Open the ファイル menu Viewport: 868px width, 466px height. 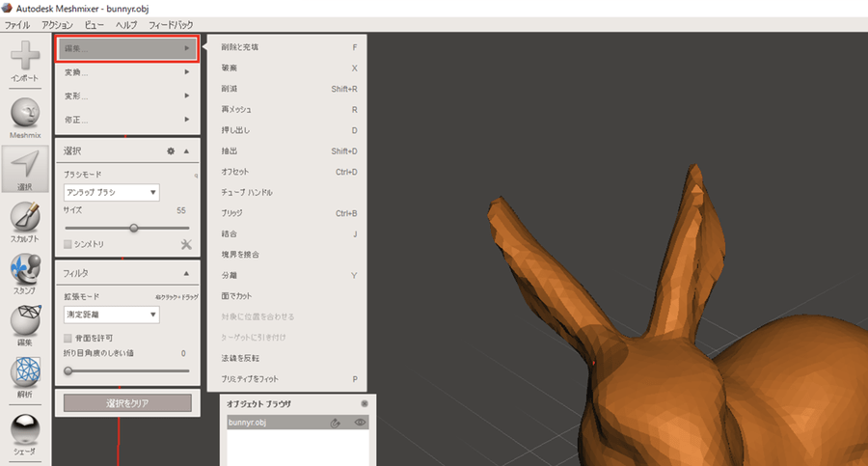tap(17, 25)
